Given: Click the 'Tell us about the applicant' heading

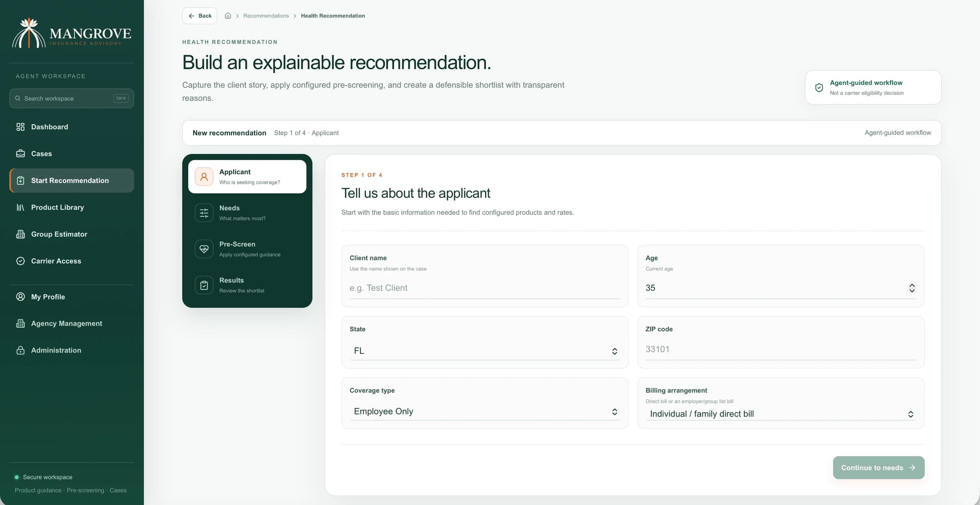Looking at the screenshot, I should coord(416,193).
